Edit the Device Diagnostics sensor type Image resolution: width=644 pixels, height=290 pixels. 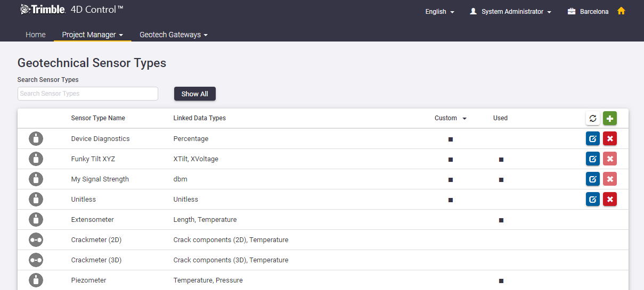click(x=593, y=139)
